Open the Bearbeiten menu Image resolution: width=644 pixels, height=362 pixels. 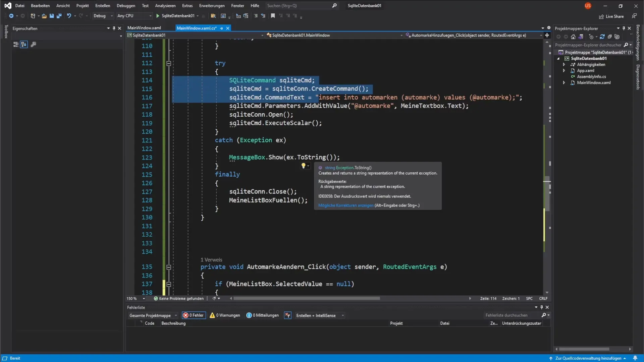pyautogui.click(x=40, y=6)
